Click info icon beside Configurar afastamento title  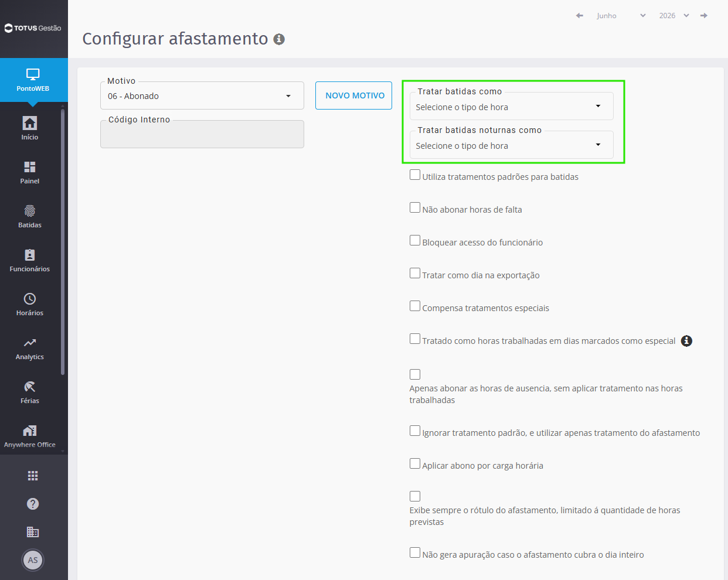point(279,39)
